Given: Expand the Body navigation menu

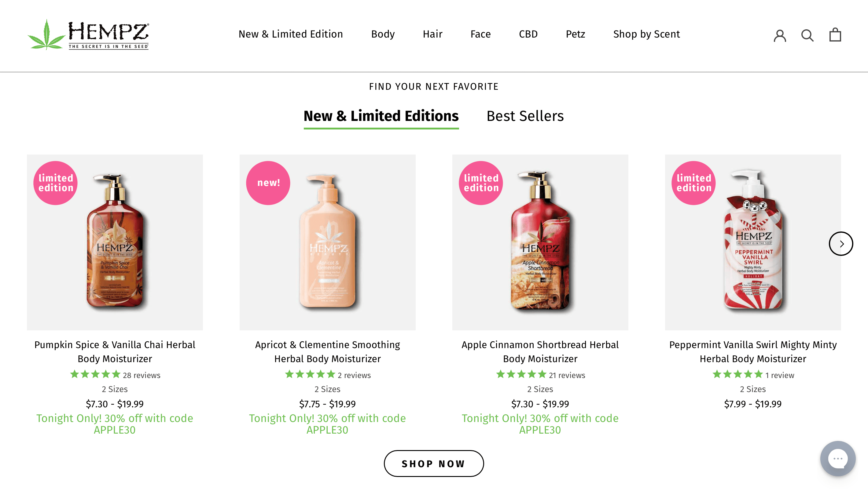Looking at the screenshot, I should tap(383, 34).
